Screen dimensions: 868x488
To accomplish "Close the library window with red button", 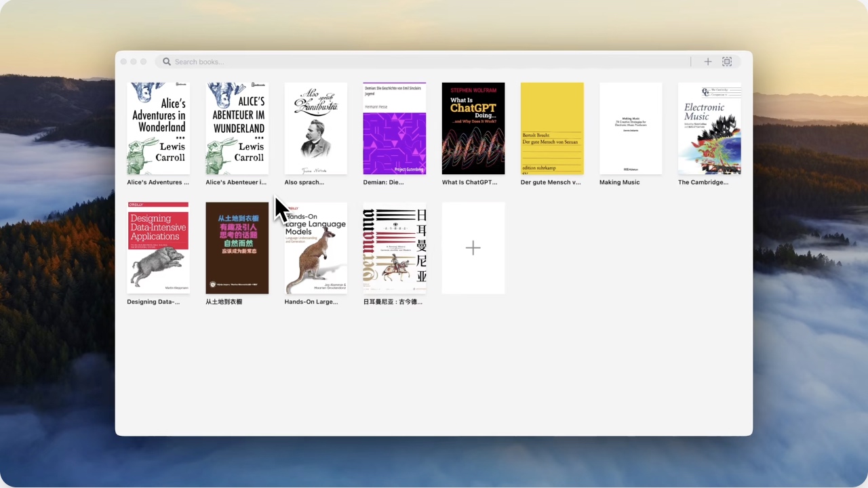I will (124, 62).
